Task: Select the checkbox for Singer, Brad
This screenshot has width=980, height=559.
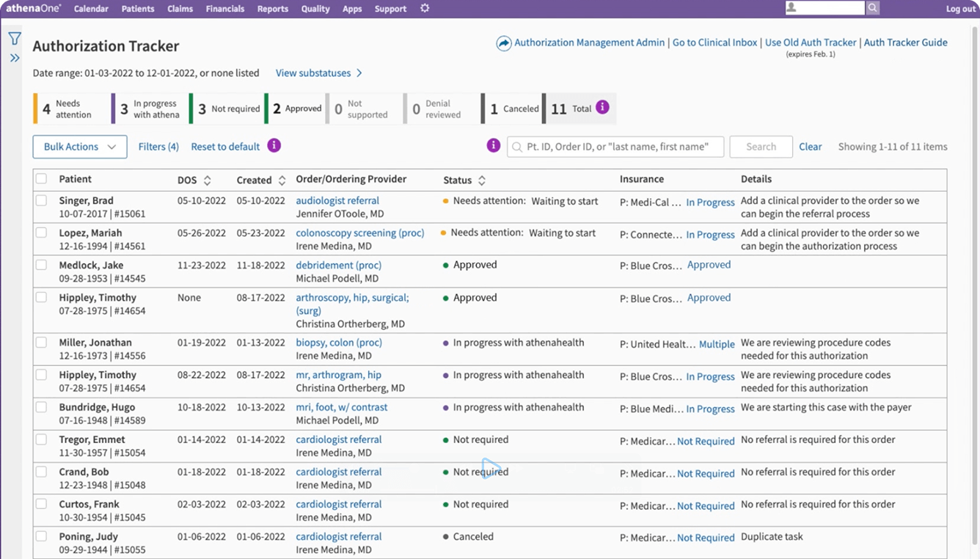Action: pyautogui.click(x=42, y=200)
